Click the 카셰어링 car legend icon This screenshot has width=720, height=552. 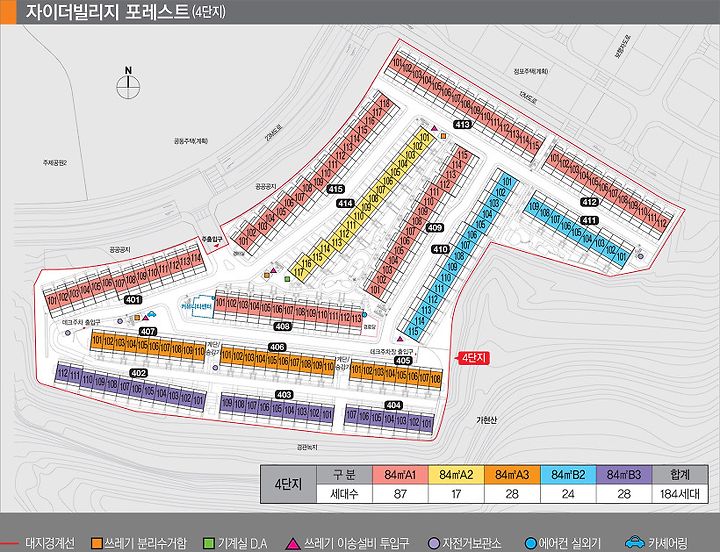point(635,542)
